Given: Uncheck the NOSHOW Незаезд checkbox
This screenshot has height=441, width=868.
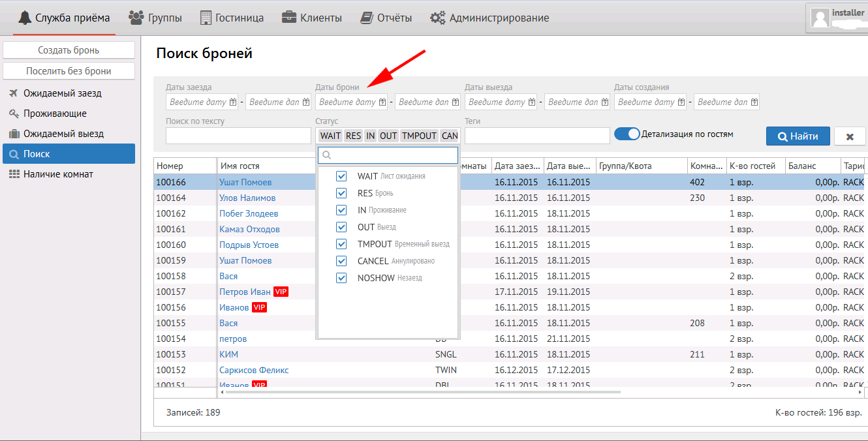Looking at the screenshot, I should (x=341, y=278).
